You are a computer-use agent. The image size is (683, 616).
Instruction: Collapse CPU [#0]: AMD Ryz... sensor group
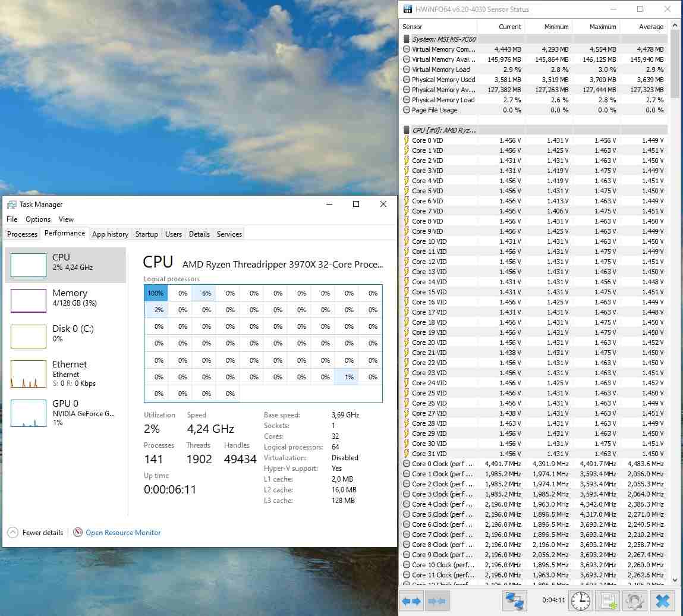(534, 130)
